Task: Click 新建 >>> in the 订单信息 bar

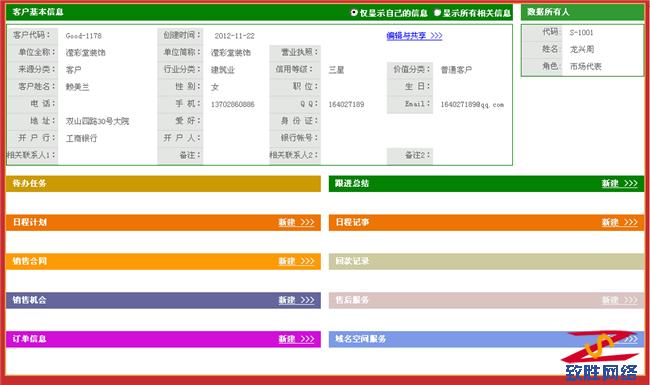Action: [x=296, y=339]
